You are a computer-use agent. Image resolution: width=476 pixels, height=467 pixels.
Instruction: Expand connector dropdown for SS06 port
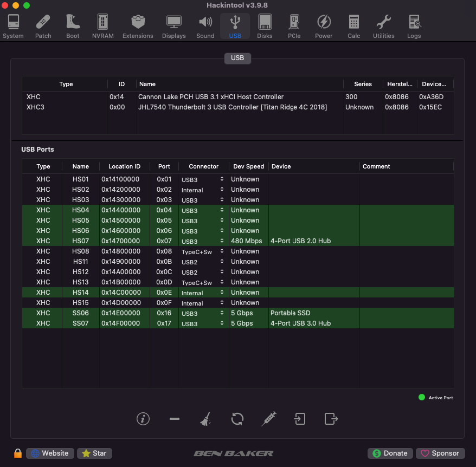(x=222, y=313)
